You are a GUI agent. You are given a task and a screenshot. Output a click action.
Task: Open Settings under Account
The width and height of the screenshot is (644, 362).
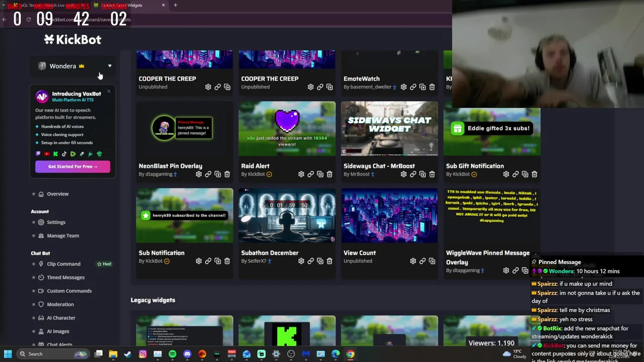coord(56,222)
